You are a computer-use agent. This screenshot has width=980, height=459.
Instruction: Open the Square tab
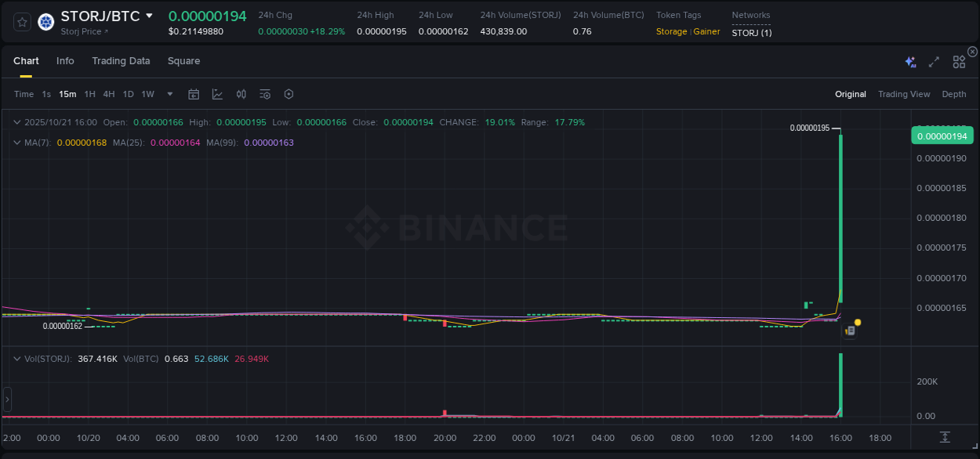(x=183, y=60)
